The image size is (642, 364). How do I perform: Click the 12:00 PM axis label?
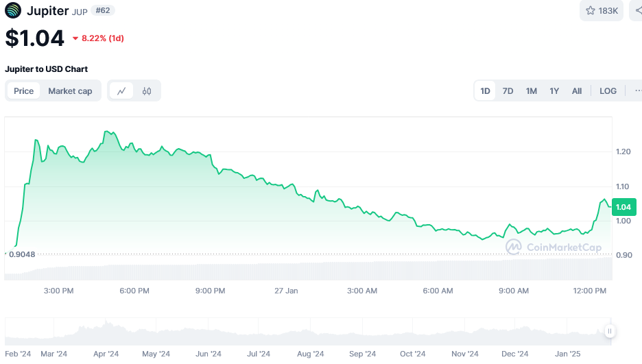tap(590, 291)
